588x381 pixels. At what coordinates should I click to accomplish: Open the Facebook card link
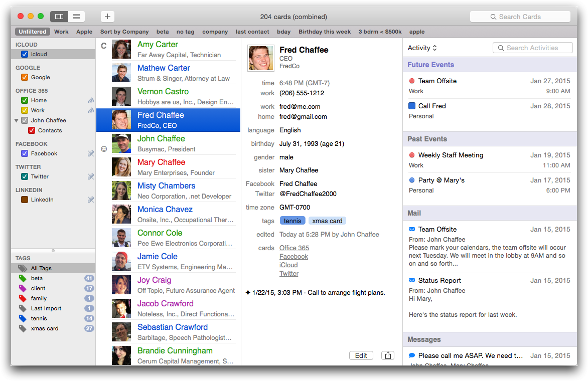[x=293, y=257]
